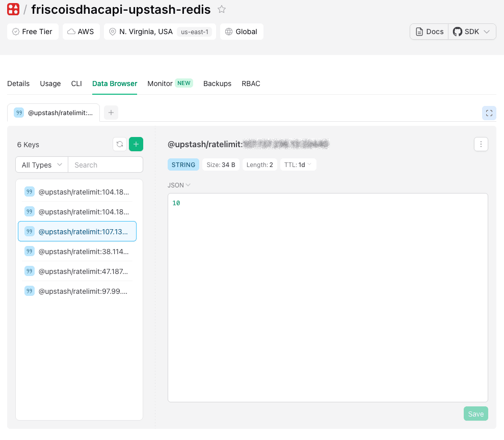Expand the TTL 1d dropdown
The height and width of the screenshot is (440, 504).
pyautogui.click(x=298, y=164)
